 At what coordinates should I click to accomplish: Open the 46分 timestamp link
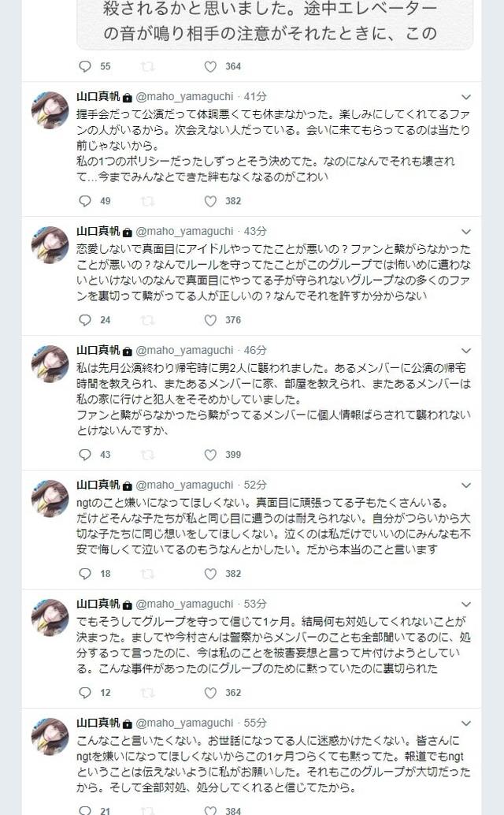click(255, 350)
